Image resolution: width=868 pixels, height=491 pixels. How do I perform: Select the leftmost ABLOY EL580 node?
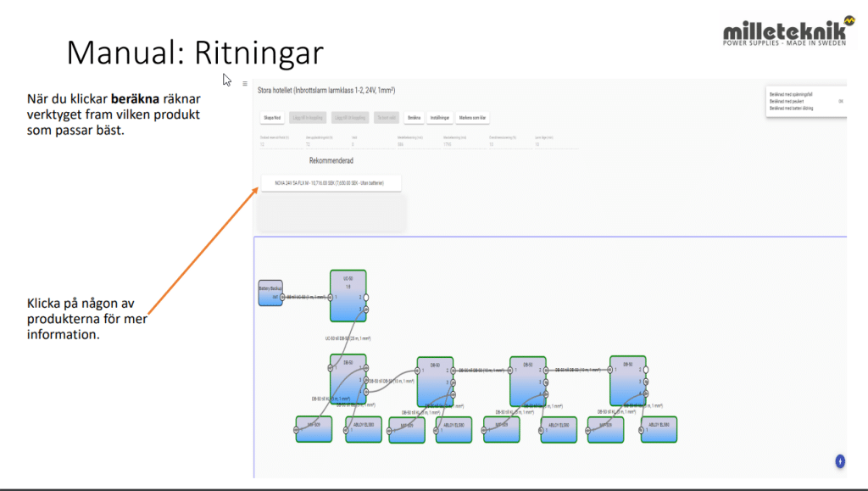click(x=364, y=429)
